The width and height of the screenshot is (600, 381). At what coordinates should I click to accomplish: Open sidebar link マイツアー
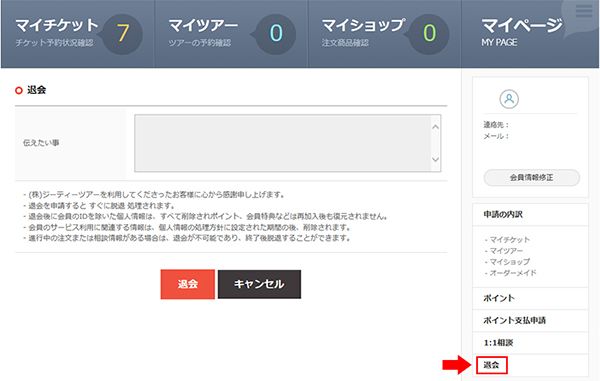[506, 251]
